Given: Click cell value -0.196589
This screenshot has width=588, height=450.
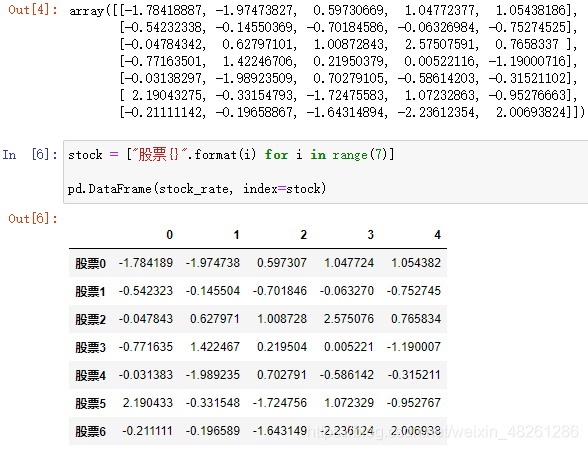Looking at the screenshot, I should tap(213, 431).
